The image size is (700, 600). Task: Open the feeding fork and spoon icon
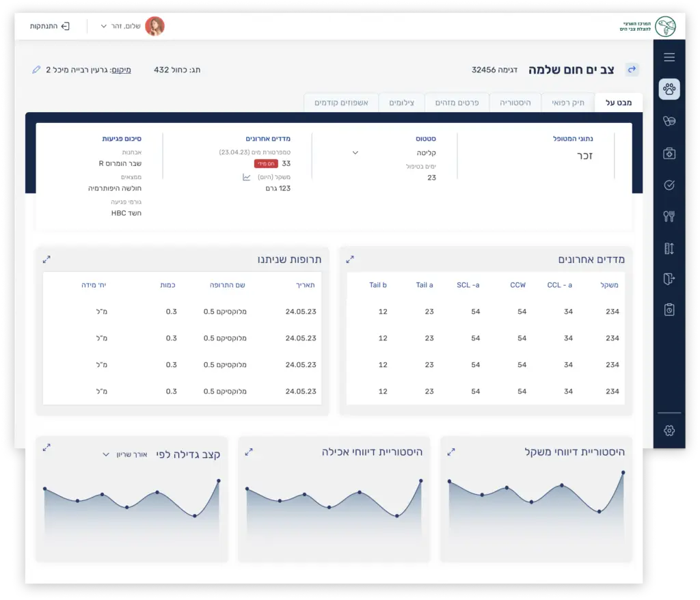coord(669,217)
